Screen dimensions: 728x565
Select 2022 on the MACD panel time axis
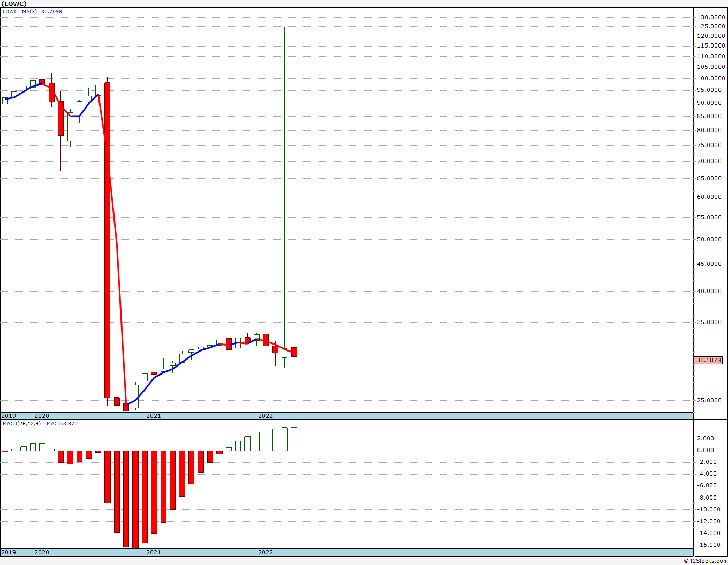(266, 552)
